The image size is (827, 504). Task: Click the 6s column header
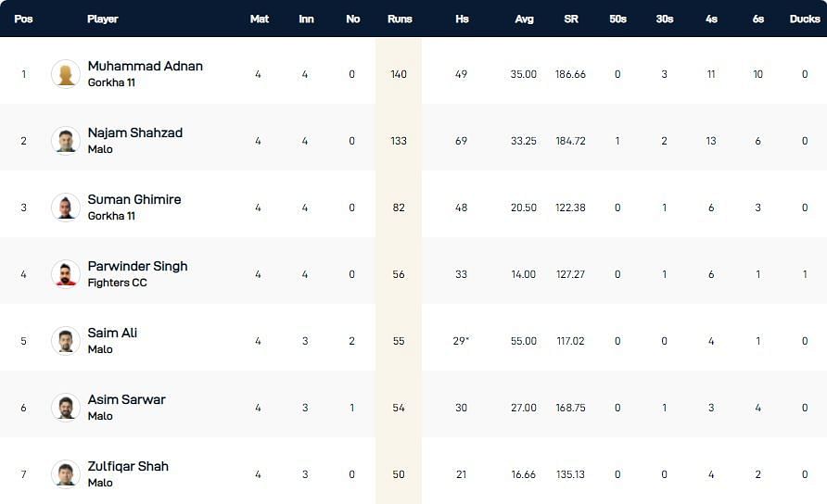[x=757, y=19]
